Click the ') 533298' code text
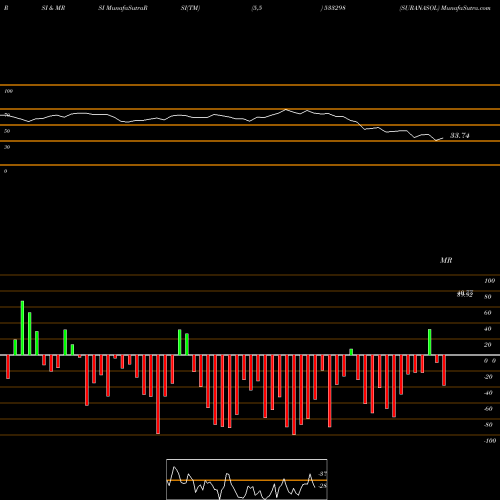The height and width of the screenshot is (500, 500). (333, 8)
